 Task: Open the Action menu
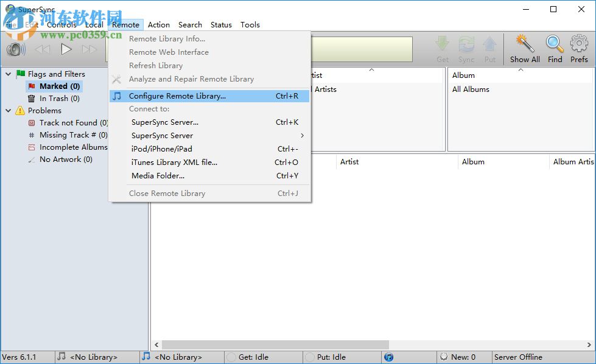[158, 25]
